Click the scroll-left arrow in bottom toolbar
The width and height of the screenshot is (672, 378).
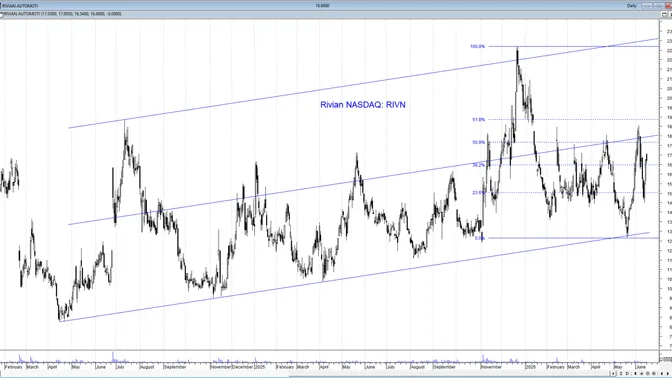pos(662,373)
